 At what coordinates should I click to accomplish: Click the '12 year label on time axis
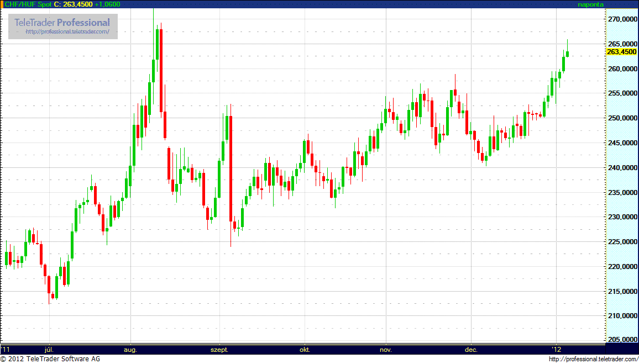556,349
